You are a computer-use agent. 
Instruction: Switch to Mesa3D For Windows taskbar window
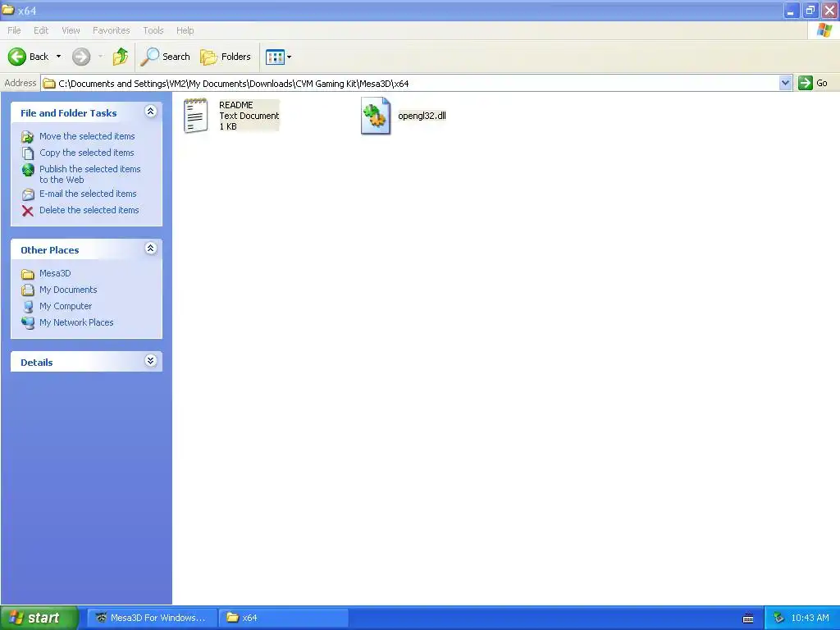tap(152, 618)
